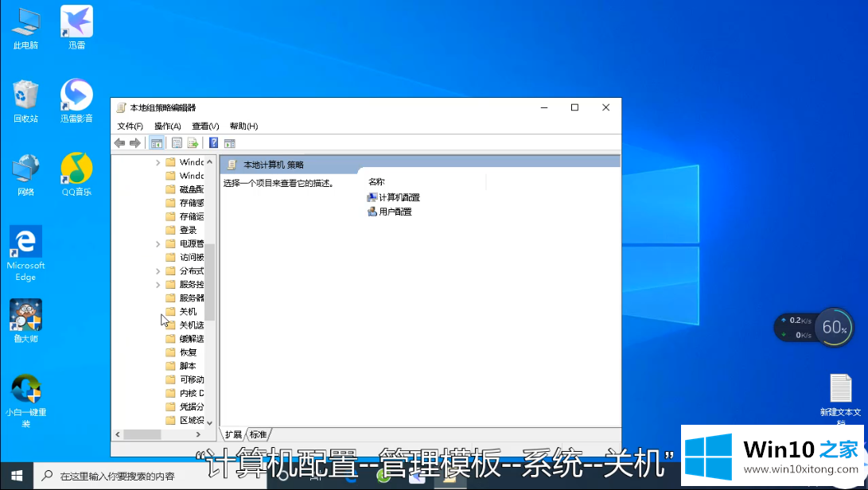Click the Properties toolbar icon
868x490 pixels.
177,143
